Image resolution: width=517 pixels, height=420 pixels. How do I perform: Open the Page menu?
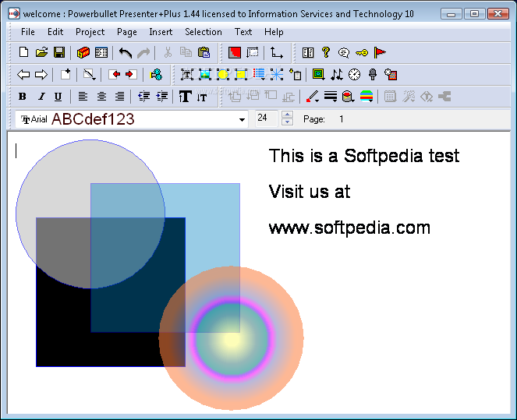(126, 32)
